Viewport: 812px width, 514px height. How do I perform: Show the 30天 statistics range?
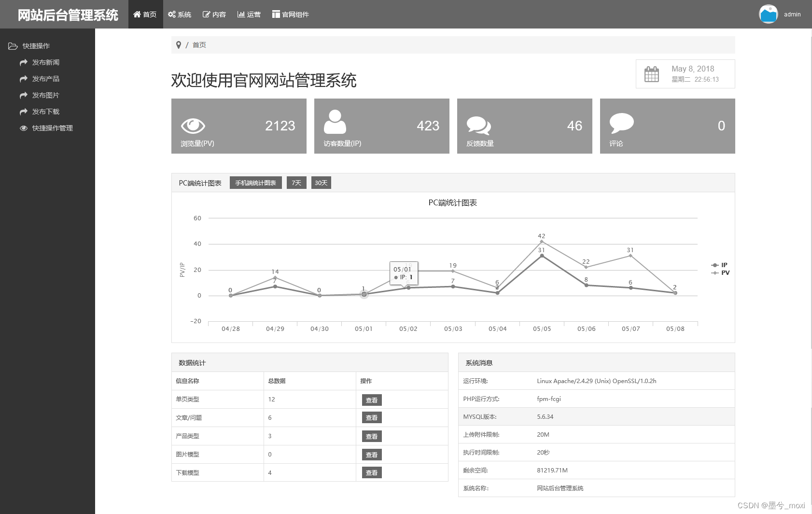click(321, 183)
